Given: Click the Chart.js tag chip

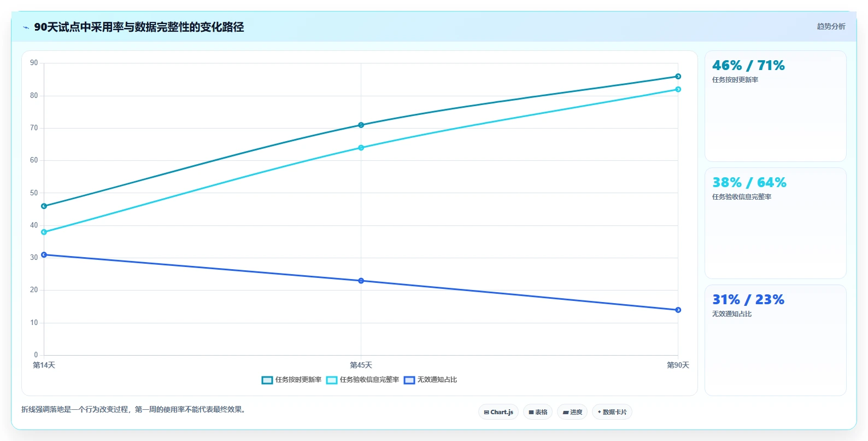Looking at the screenshot, I should pyautogui.click(x=498, y=412).
